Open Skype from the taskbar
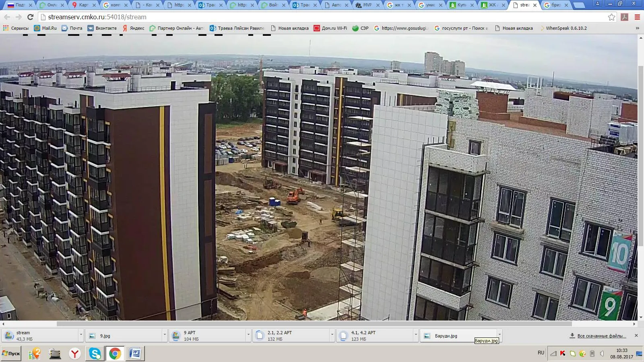Image resolution: width=644 pixels, height=362 pixels. 95,354
